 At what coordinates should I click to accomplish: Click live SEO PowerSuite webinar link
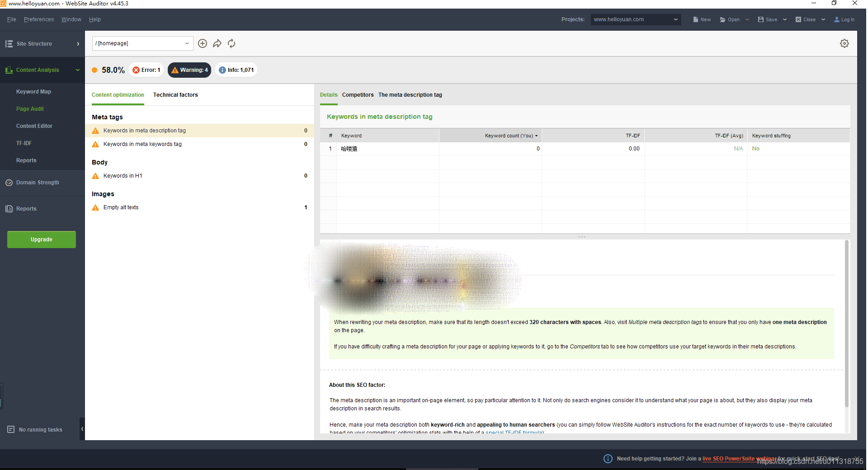739,459
